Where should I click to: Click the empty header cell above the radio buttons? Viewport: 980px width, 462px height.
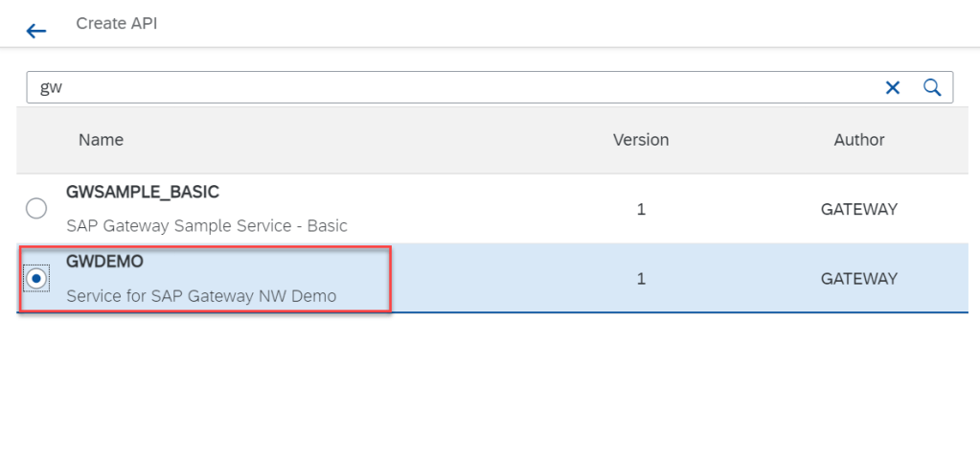tap(38, 140)
